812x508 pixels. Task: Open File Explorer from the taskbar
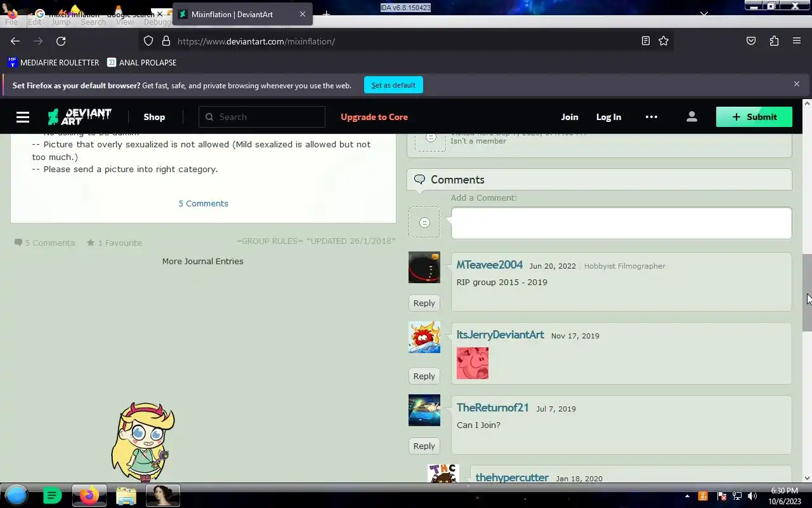[126, 496]
